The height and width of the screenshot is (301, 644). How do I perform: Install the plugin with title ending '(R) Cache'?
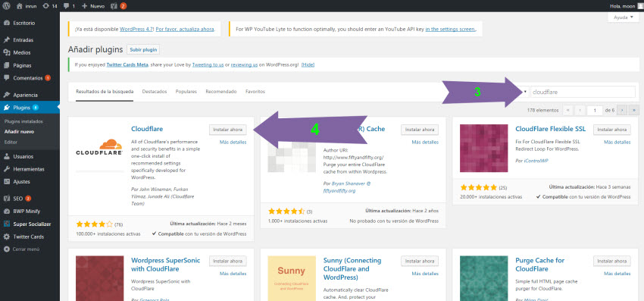(420, 130)
